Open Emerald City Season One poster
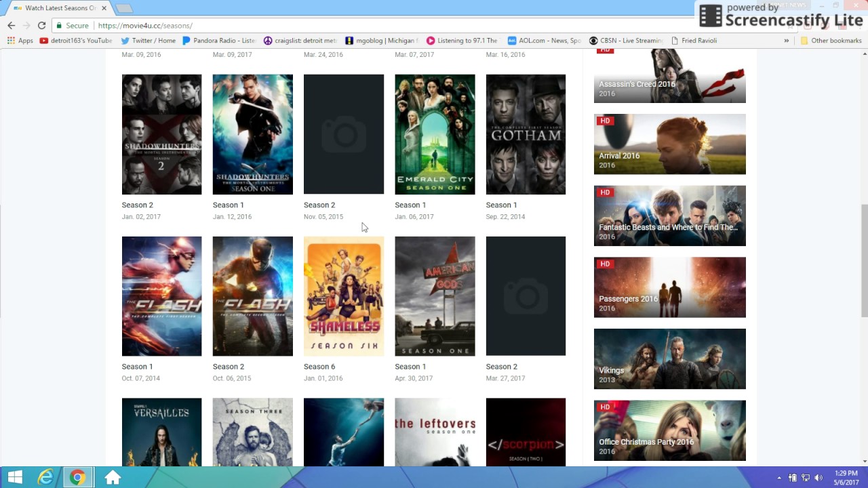 pyautogui.click(x=435, y=134)
